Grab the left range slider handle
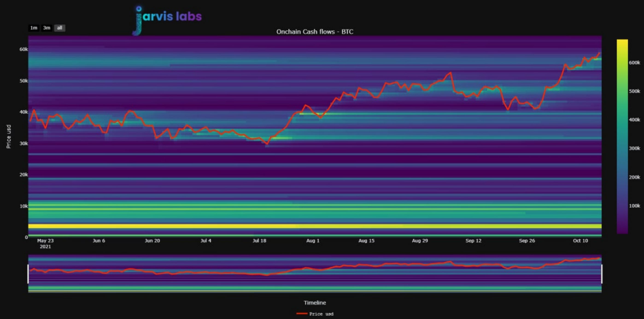 pyautogui.click(x=28, y=274)
